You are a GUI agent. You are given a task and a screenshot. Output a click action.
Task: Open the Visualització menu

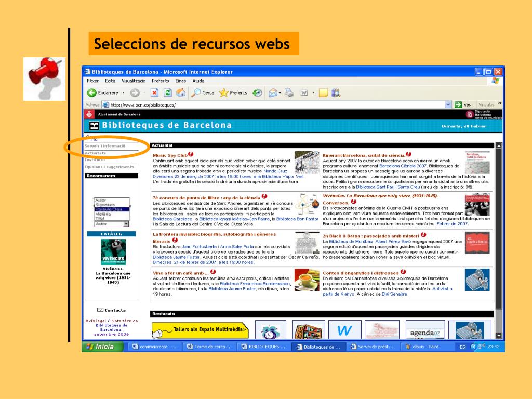pyautogui.click(x=134, y=81)
